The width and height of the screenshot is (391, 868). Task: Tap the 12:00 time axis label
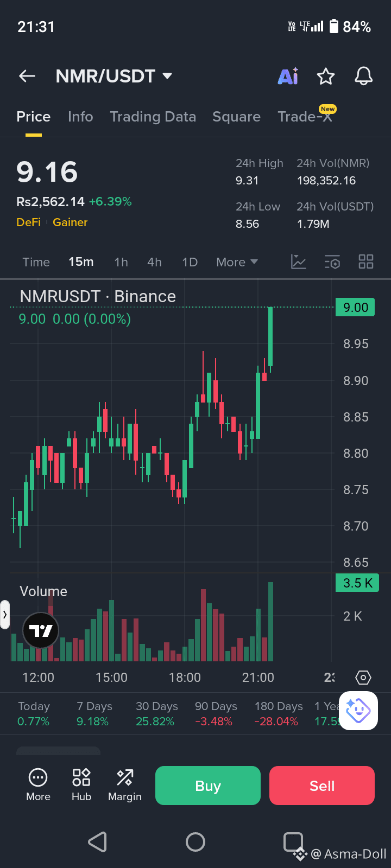pos(38,678)
